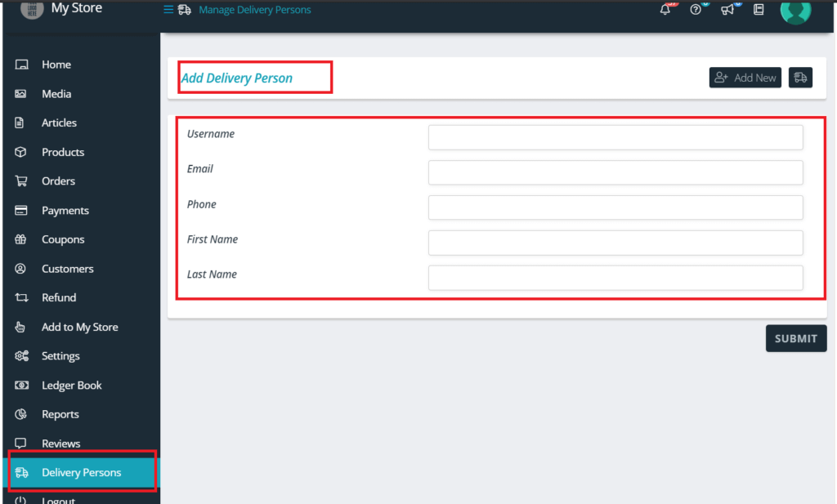Focus the Username input field
Screen dimensions: 837x504
point(615,137)
